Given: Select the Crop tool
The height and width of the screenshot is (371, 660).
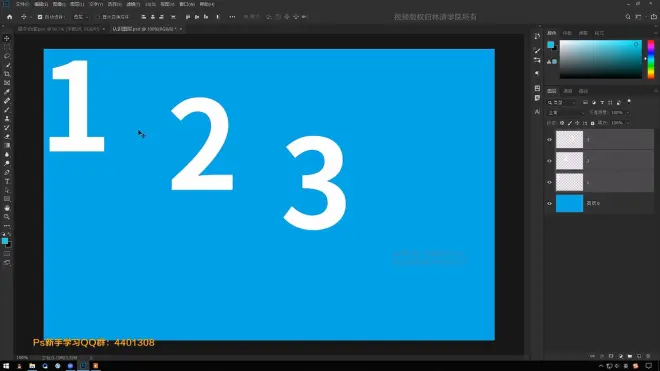Looking at the screenshot, I should coord(7,74).
